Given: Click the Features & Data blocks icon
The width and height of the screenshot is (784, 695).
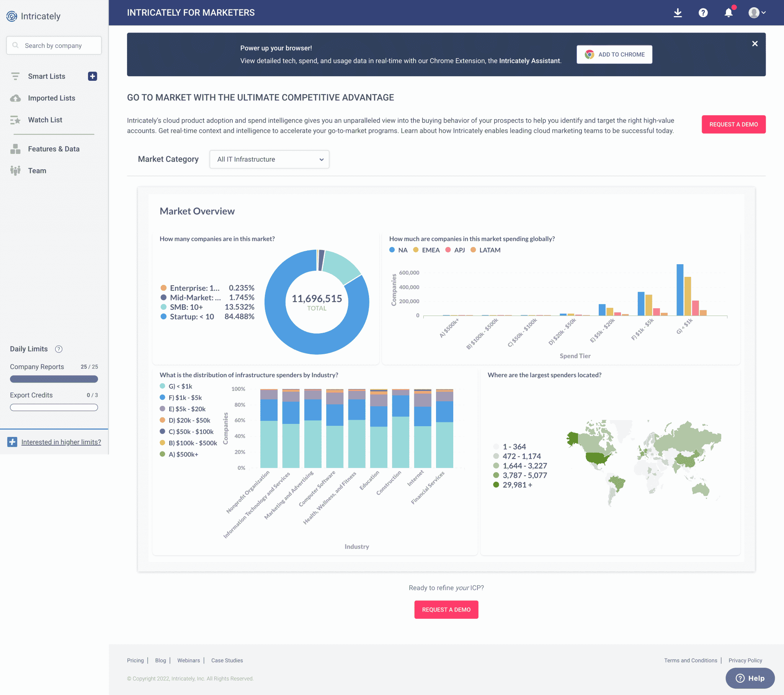Looking at the screenshot, I should (x=15, y=149).
